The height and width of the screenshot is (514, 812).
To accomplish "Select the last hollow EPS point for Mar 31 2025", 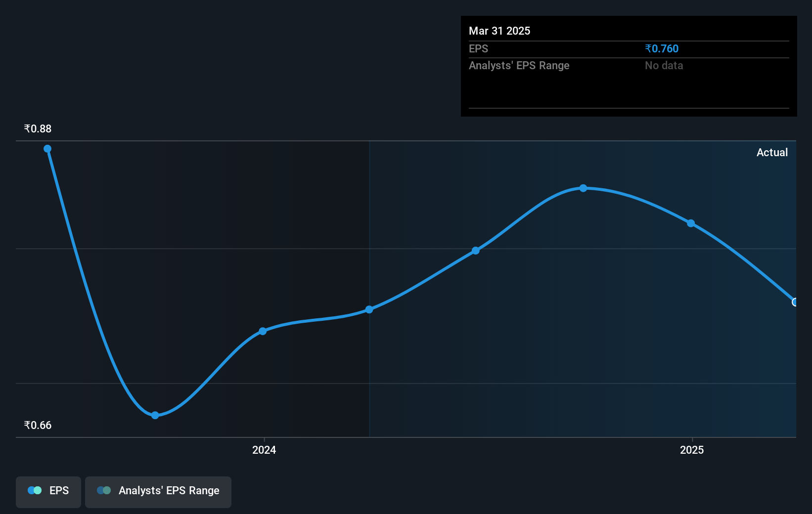I will click(x=795, y=302).
